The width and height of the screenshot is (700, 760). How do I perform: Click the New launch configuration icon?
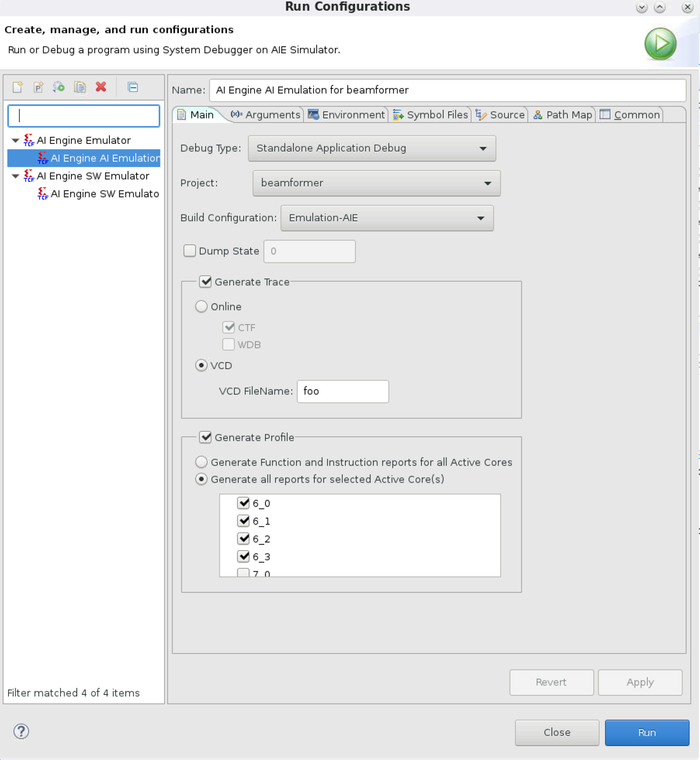pyautogui.click(x=18, y=87)
